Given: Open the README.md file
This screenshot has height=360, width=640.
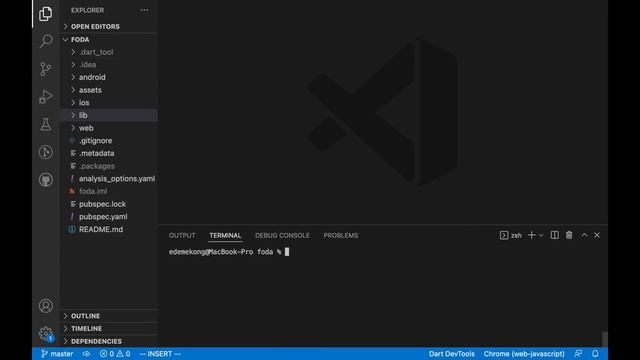Looking at the screenshot, I should point(109,229).
